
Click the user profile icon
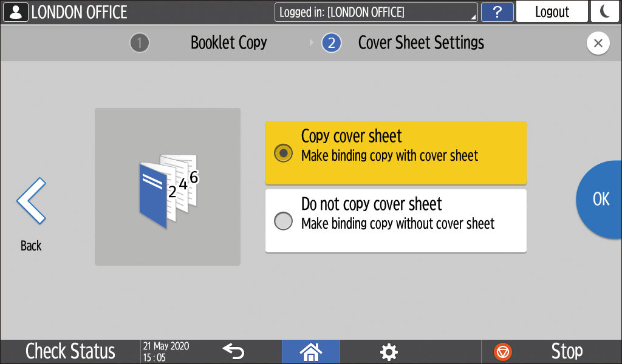[15, 12]
